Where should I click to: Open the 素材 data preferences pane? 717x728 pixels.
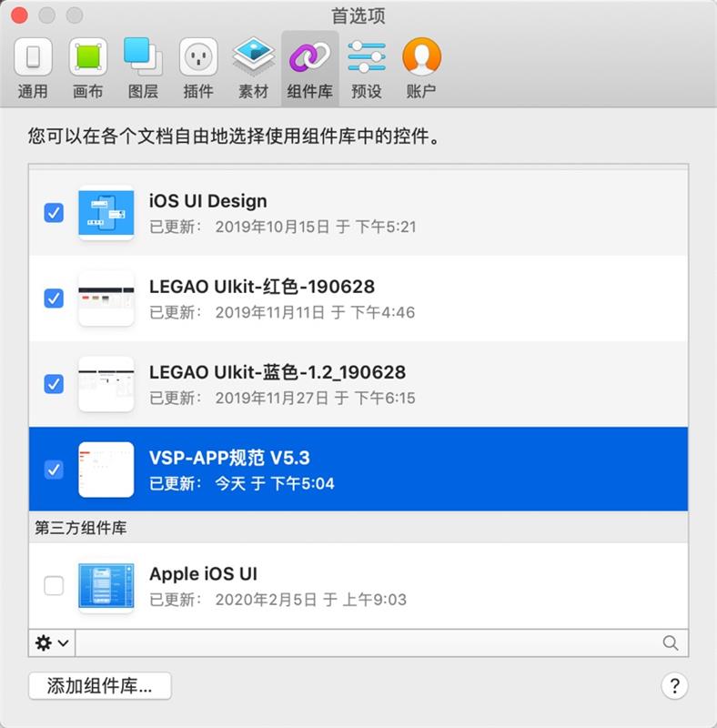point(253,69)
